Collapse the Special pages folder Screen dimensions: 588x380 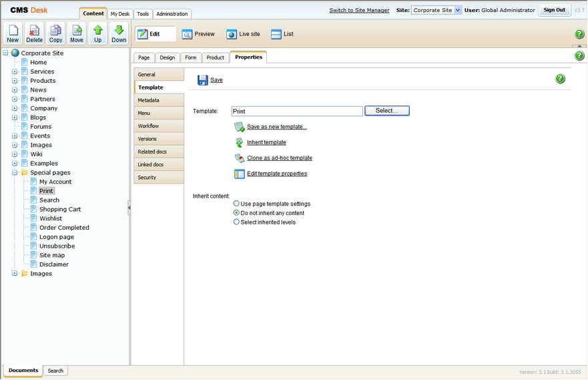(15, 172)
